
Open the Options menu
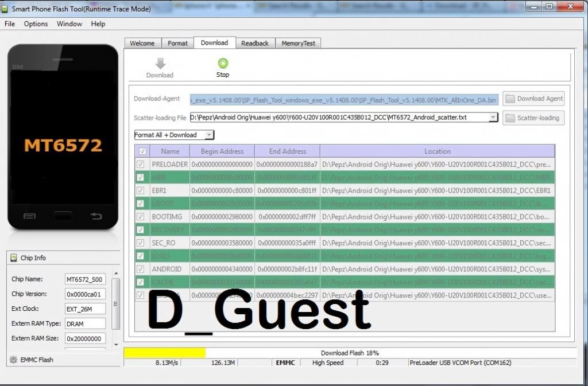click(x=36, y=24)
